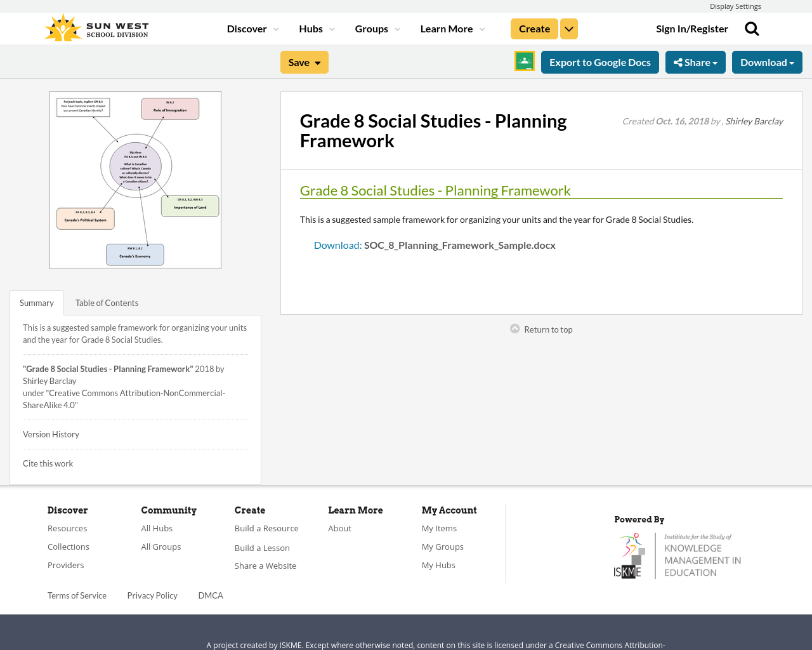Click the planning framework diagram thumbnail
Screen dimensions: 812x650
(x=135, y=180)
